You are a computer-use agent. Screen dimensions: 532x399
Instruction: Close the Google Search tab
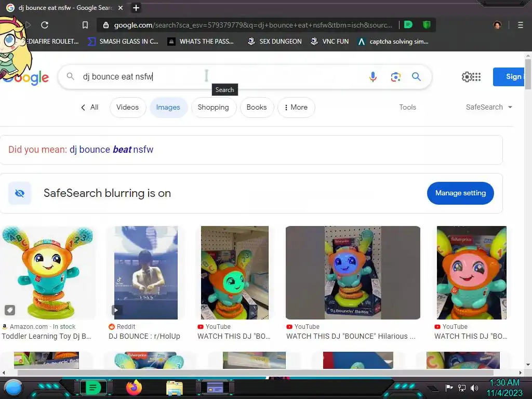[x=121, y=7]
